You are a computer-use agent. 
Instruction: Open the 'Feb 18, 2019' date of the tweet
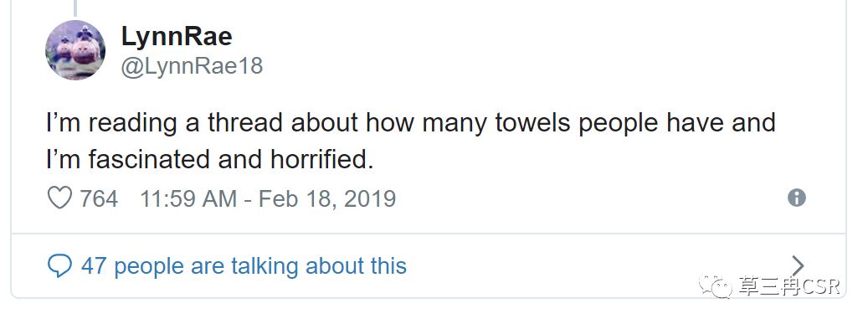coord(327,198)
